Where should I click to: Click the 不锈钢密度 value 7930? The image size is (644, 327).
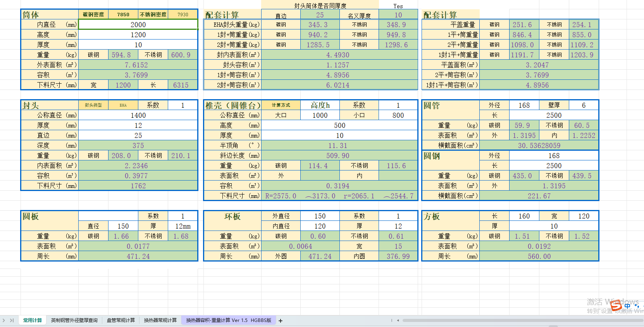[183, 14]
